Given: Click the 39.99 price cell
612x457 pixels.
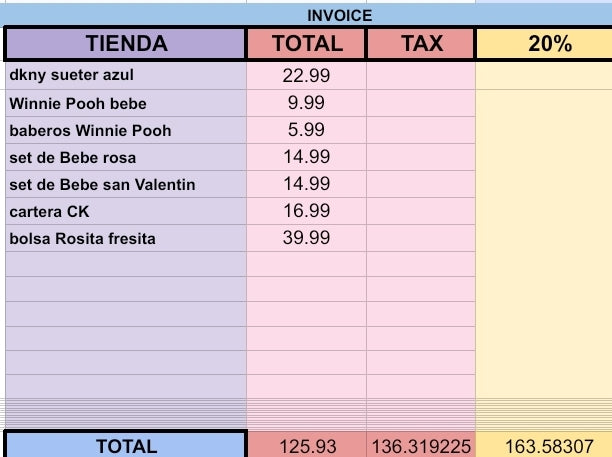Looking at the screenshot, I should click(x=307, y=238).
